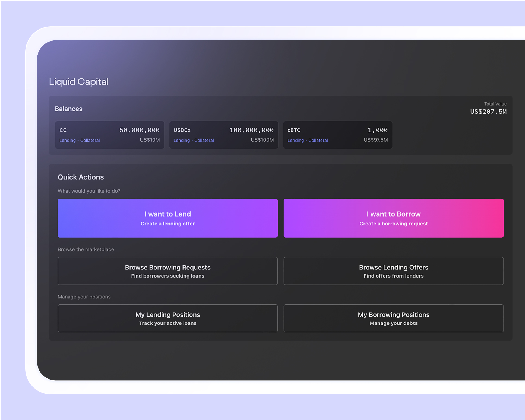Open My Lending Positions
525x420 pixels.
coord(167,318)
